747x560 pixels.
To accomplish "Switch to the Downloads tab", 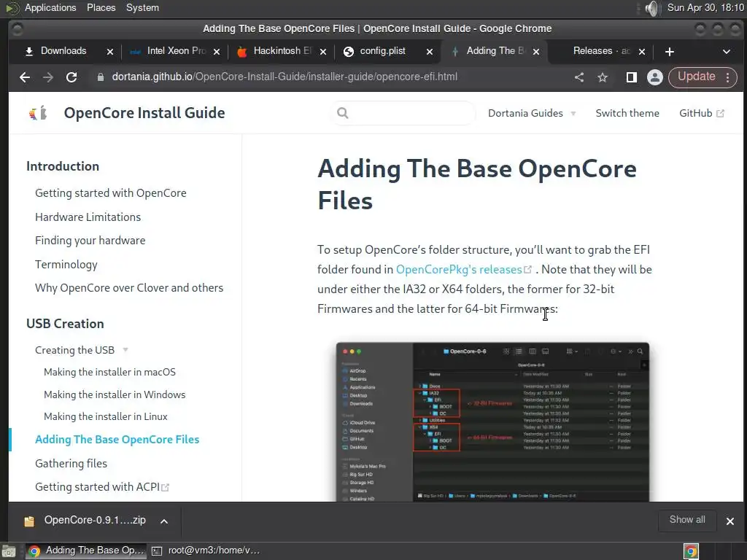I will point(63,51).
